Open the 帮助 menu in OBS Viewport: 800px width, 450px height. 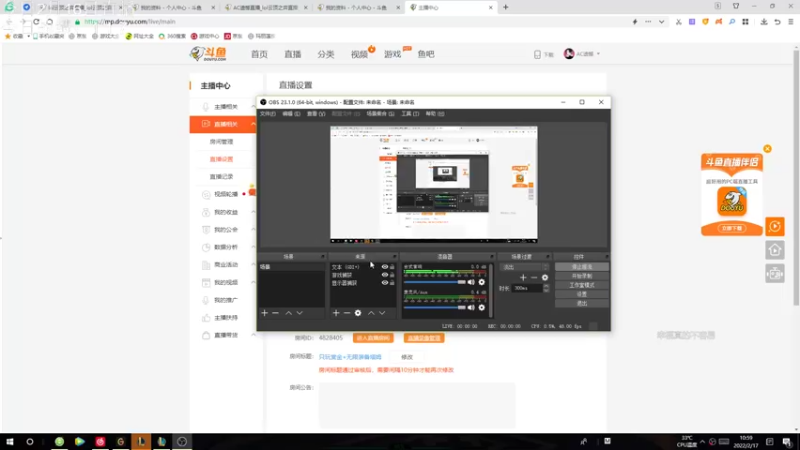point(435,114)
